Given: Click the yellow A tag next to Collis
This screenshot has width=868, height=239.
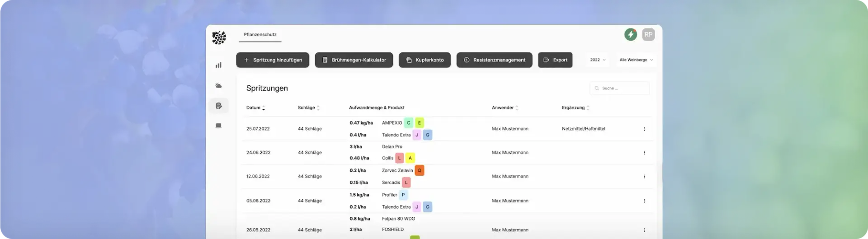Looking at the screenshot, I should point(410,158).
